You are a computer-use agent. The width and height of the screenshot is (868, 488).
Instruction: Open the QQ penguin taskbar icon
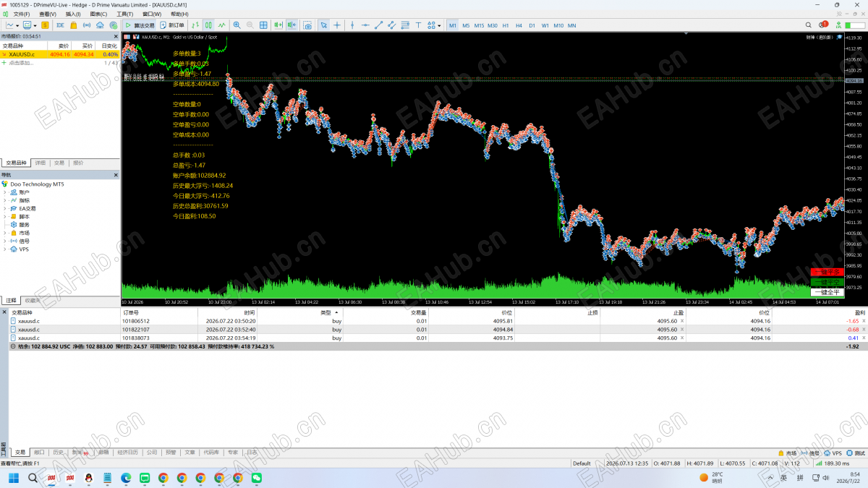[x=88, y=478]
